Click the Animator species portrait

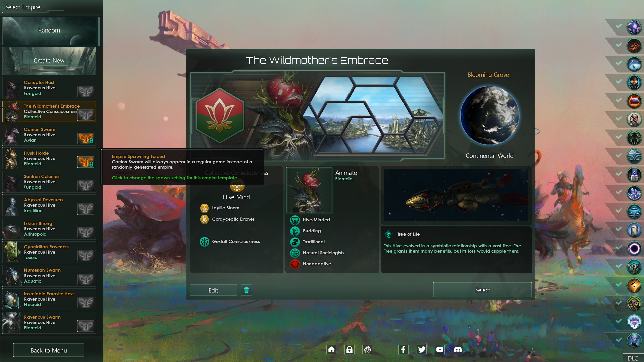(309, 190)
